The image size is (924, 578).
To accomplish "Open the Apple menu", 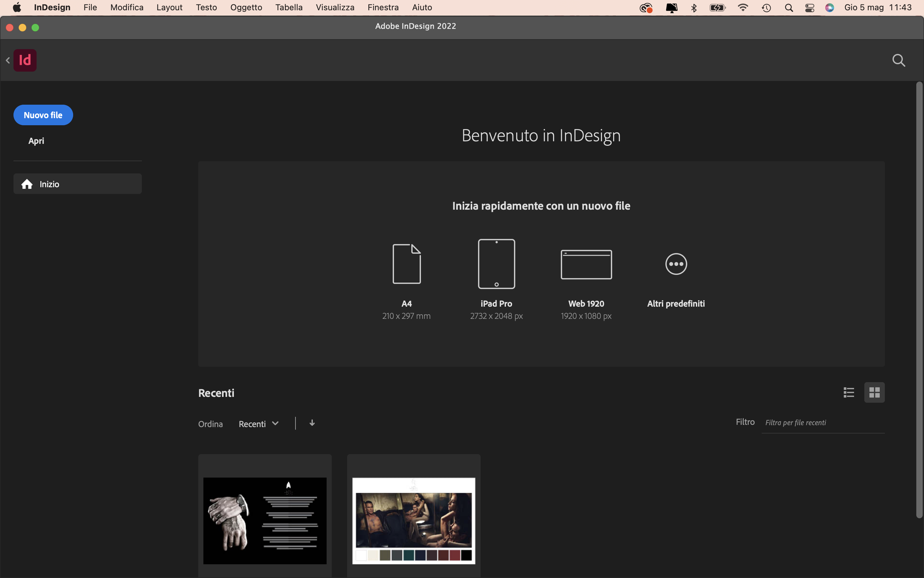I will tap(17, 7).
